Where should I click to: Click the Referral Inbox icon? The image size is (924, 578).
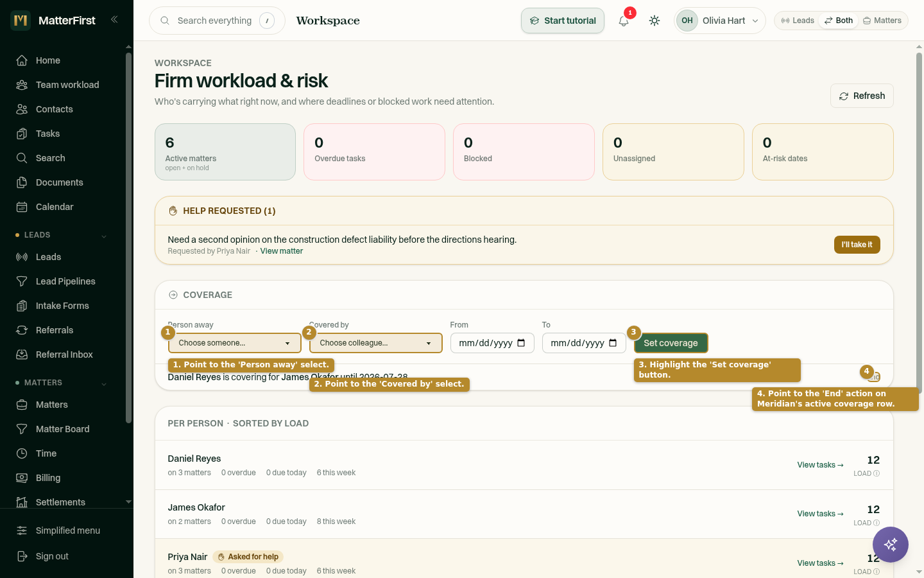[22, 355]
